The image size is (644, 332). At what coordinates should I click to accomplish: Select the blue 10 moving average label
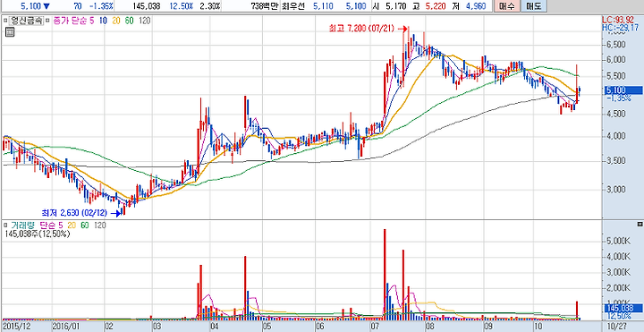coord(103,21)
